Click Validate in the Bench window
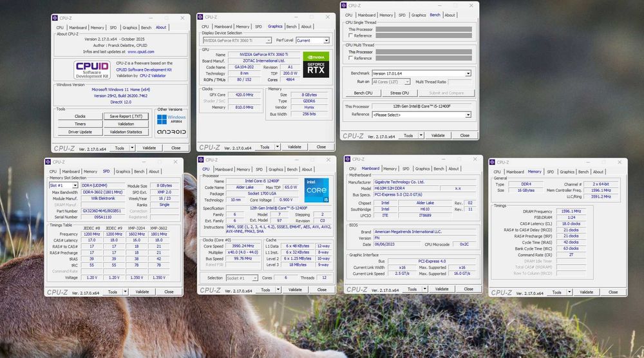 tap(438, 135)
